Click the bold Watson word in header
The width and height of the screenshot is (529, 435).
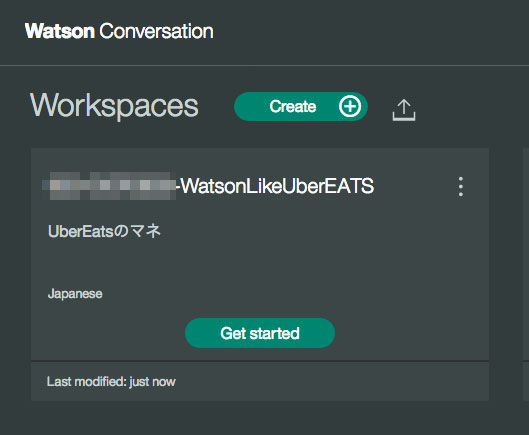(60, 31)
